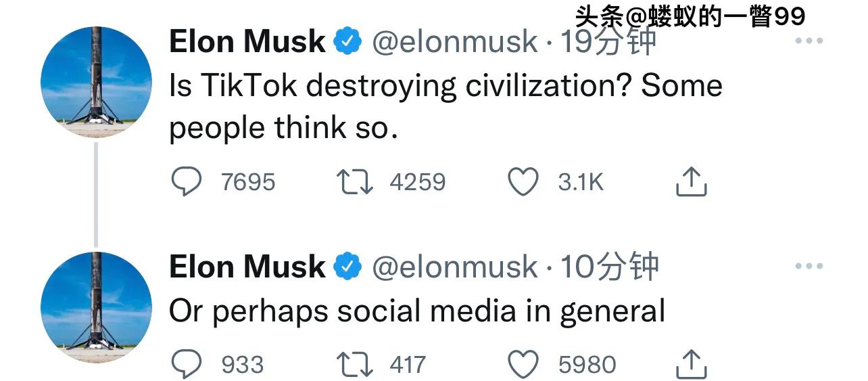The width and height of the screenshot is (868, 381).
Task: Share the TikTok civilization tweet
Action: (691, 182)
